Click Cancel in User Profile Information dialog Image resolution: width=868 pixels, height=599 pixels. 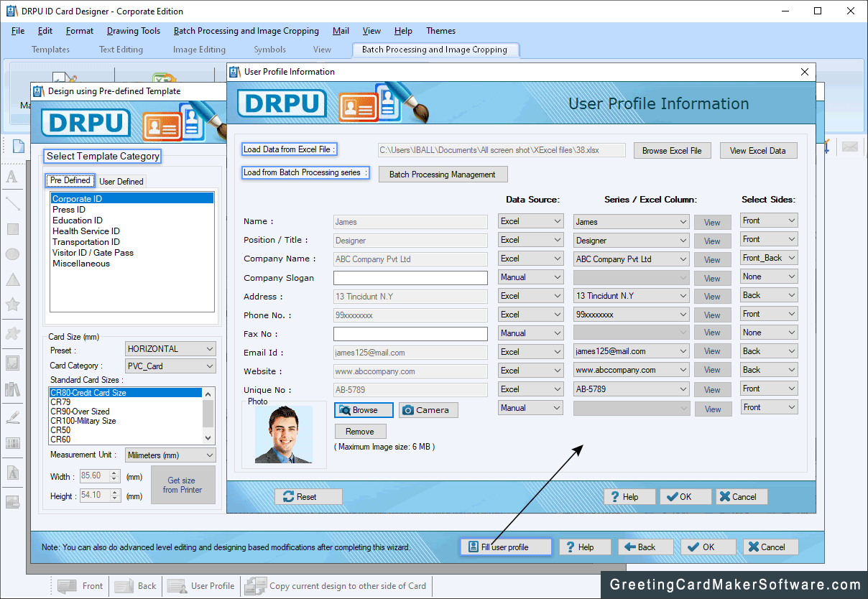742,497
